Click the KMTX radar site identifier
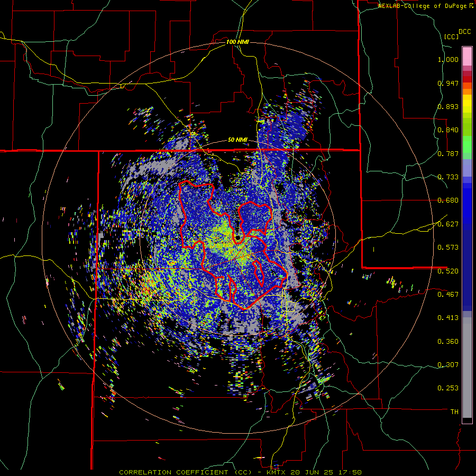The height and width of the screenshot is (476, 476). point(277,472)
